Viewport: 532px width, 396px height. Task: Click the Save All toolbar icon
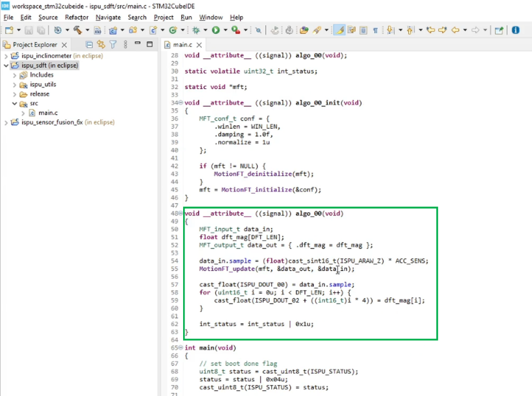[41, 30]
